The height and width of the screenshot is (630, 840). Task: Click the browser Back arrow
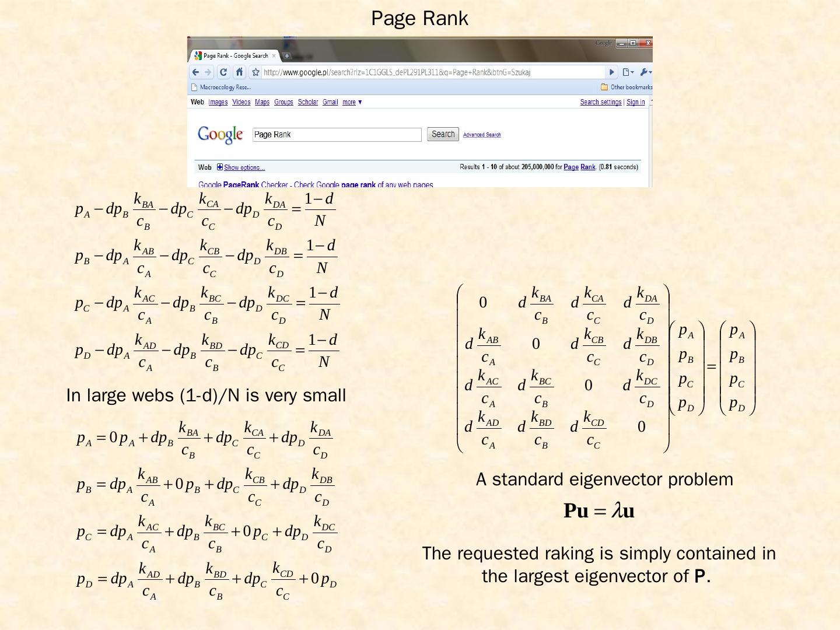click(195, 72)
